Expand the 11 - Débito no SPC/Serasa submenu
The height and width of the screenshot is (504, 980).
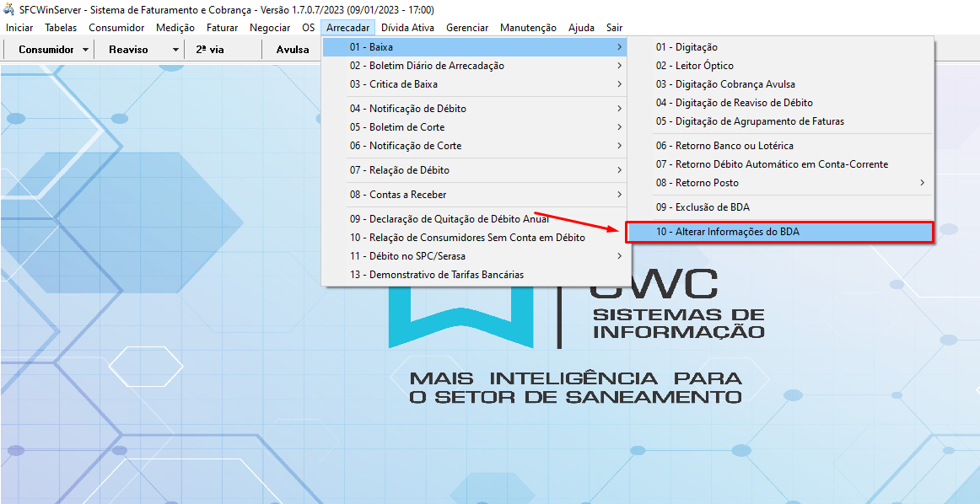[x=407, y=256]
